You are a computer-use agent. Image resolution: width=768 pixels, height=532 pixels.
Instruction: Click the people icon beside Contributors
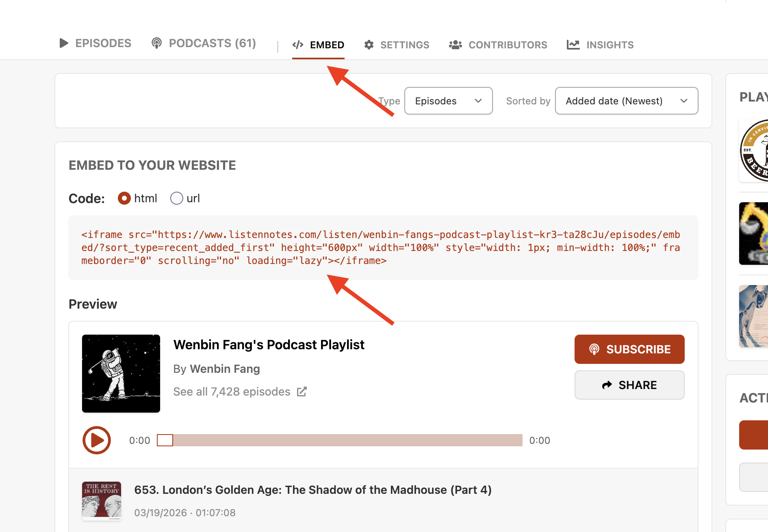(x=456, y=45)
